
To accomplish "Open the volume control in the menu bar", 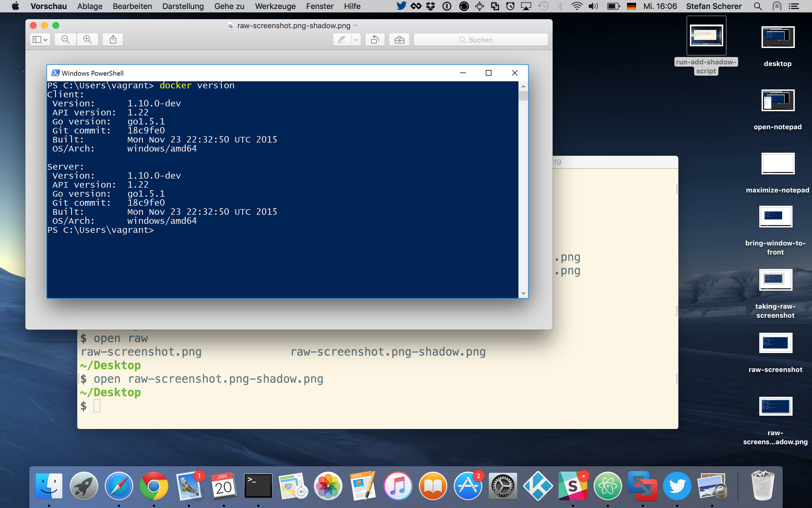I will [x=593, y=6].
